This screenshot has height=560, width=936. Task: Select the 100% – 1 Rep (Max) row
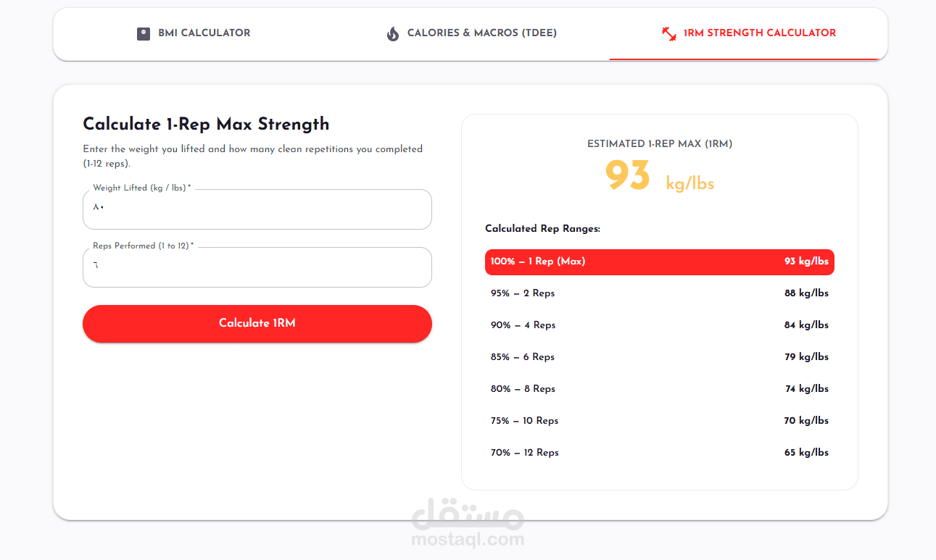(660, 262)
